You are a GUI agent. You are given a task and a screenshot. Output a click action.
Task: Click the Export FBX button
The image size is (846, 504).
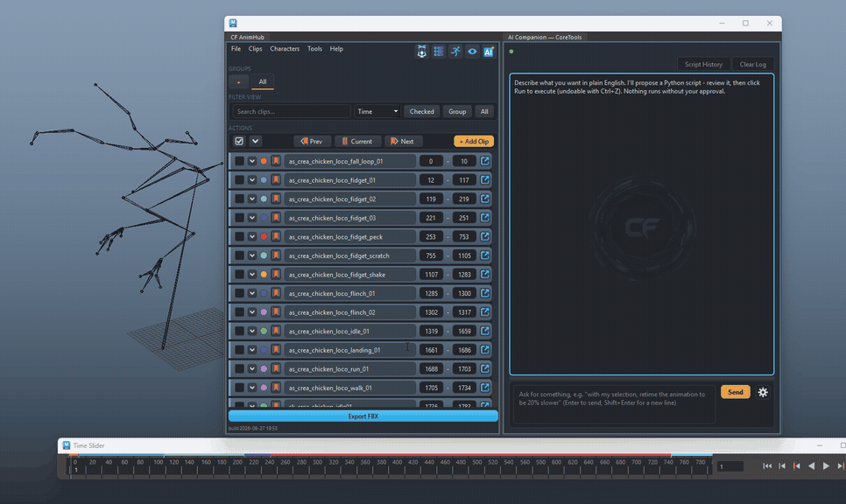point(363,416)
